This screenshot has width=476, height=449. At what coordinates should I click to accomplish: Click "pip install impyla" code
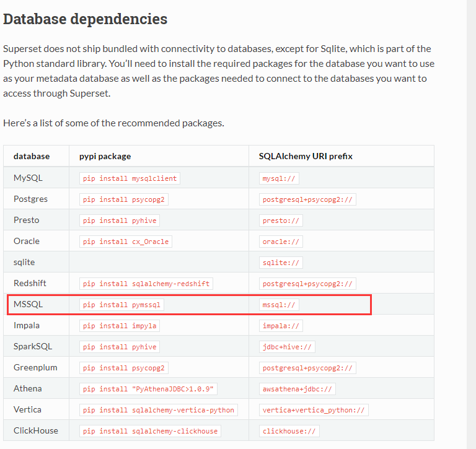120,326
